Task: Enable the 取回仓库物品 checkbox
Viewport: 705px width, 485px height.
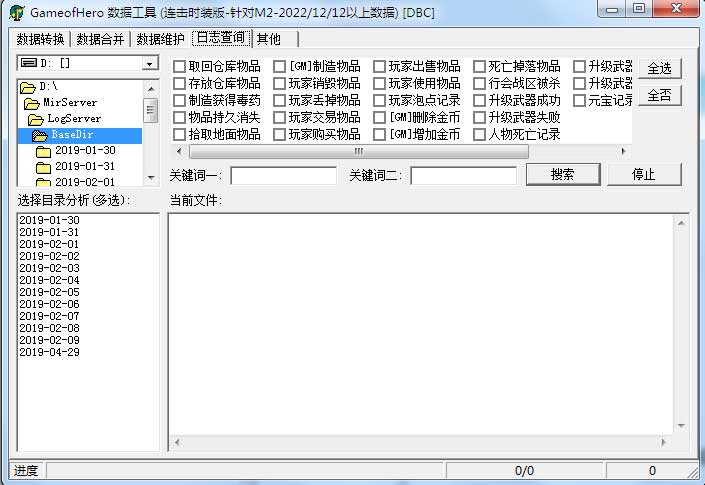Action: click(179, 67)
